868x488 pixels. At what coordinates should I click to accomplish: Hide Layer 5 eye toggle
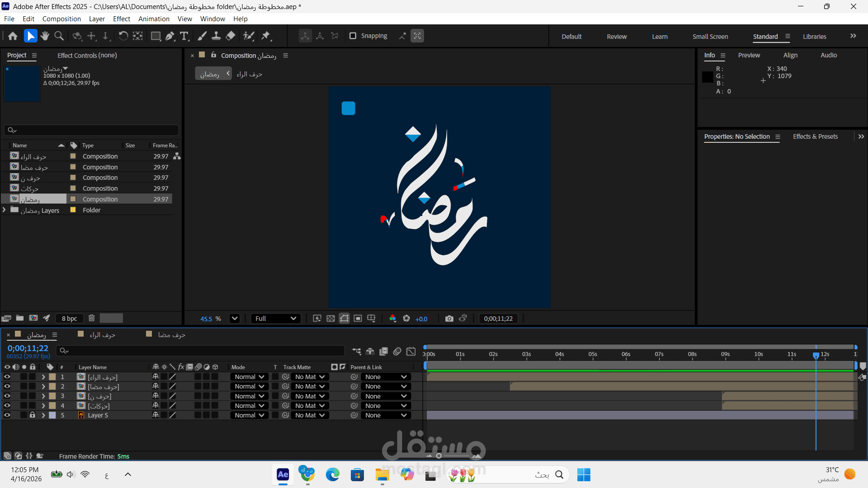pos(7,415)
